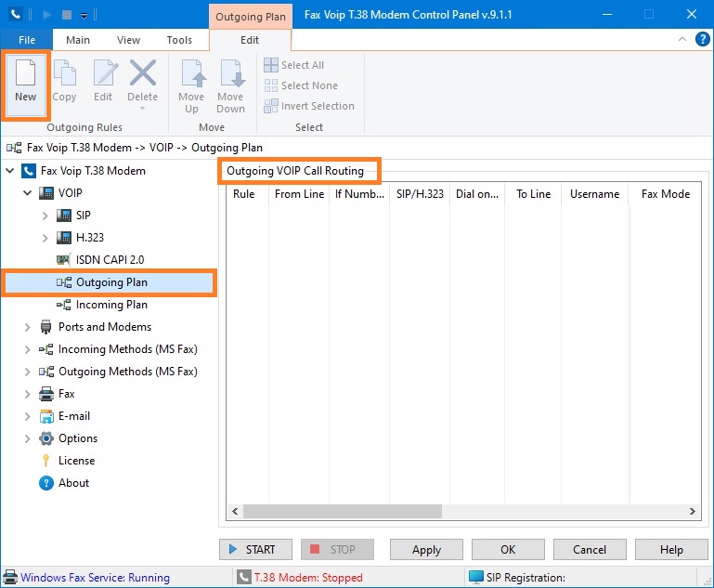Click the phone icon in title bar
Viewport: 714px width, 588px height.
coord(16,15)
